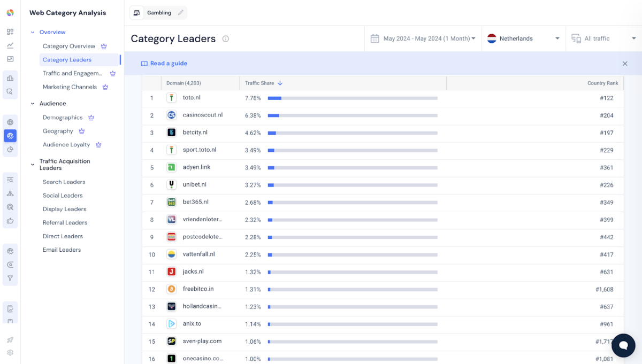The image size is (642, 364).
Task: Click the onecasino.co... domain name
Action: coord(203,359)
